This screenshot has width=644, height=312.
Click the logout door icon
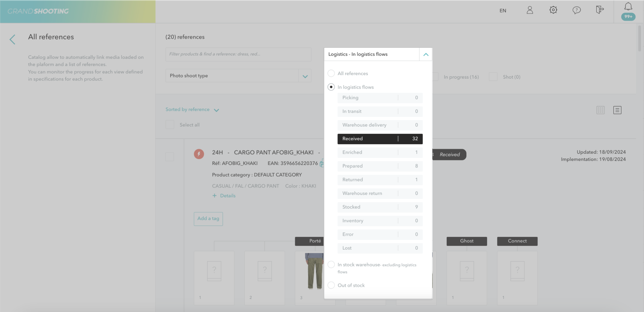(600, 10)
